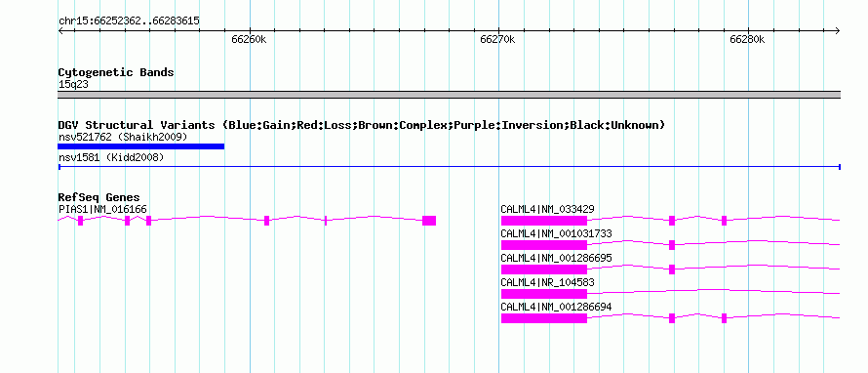The width and height of the screenshot is (868, 373).
Task: Click the wide exon of CALML4 NM_001286694
Action: point(544,318)
